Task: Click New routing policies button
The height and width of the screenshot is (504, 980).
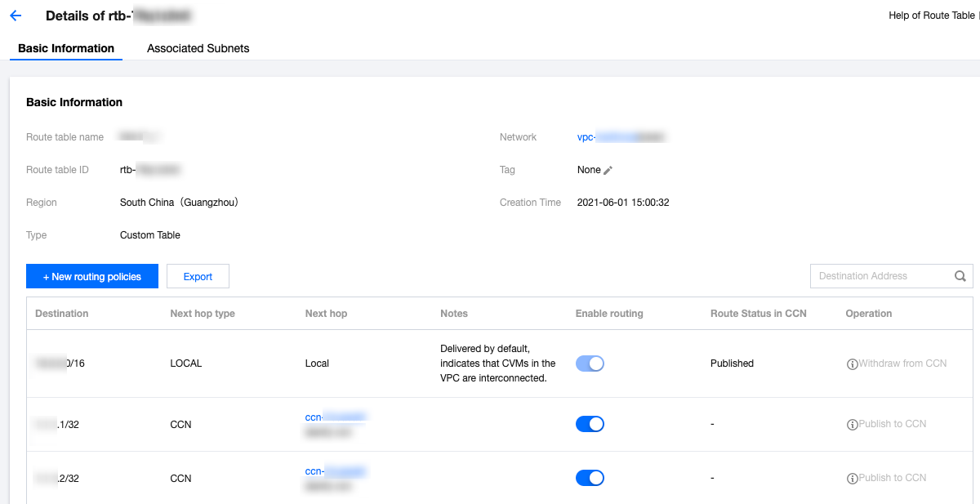Action: (x=92, y=276)
